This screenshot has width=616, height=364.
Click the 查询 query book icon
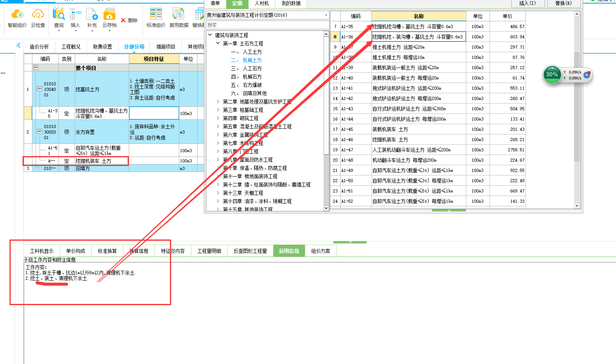[58, 14]
